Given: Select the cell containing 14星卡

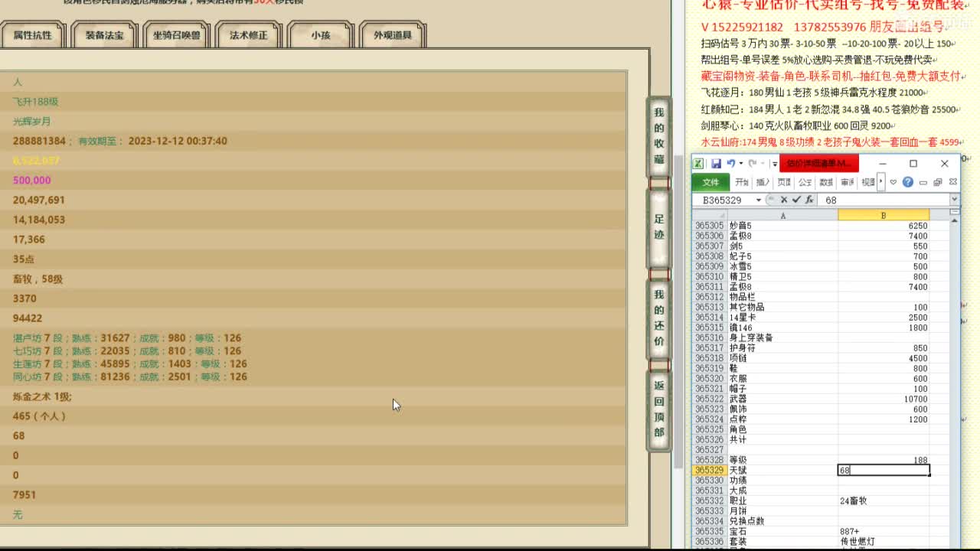Looking at the screenshot, I should (x=782, y=318).
